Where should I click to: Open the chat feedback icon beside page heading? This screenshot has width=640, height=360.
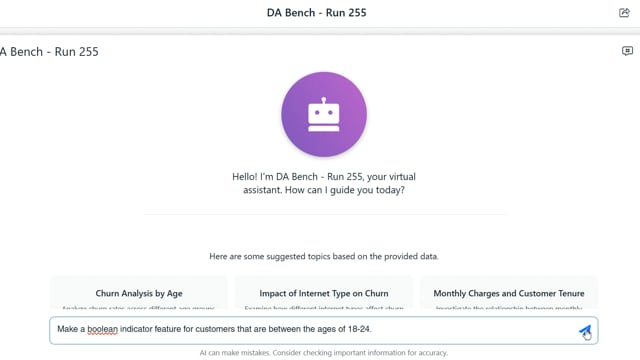[627, 51]
